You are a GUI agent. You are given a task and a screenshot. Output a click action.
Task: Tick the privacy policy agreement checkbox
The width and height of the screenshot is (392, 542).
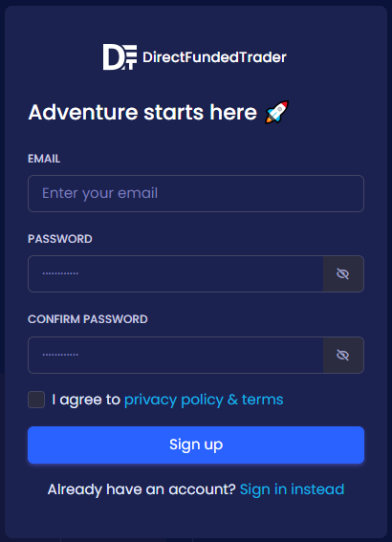point(36,400)
